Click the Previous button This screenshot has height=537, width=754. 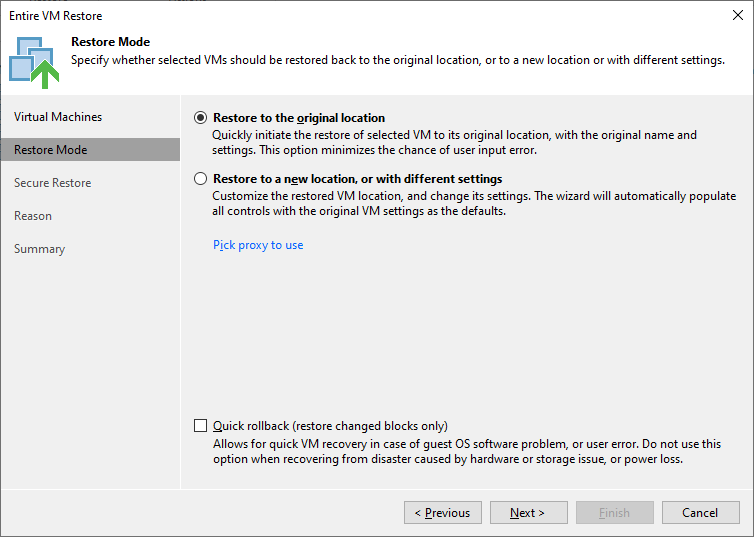pos(443,512)
